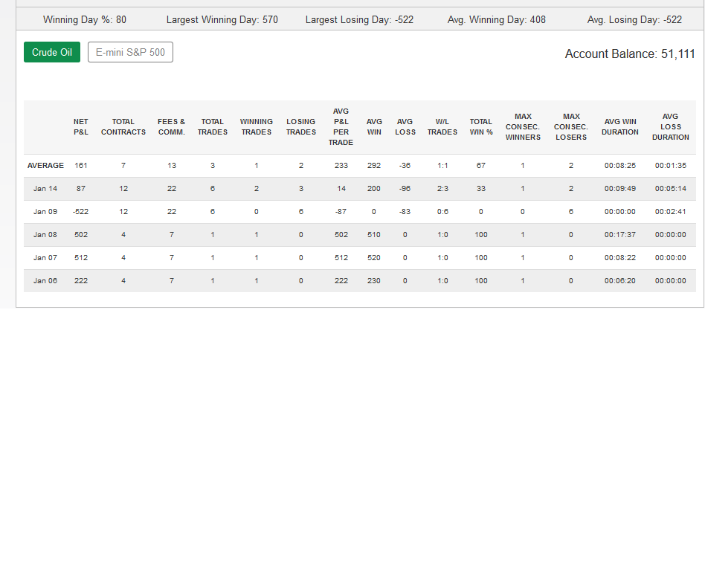Click the Largest Losing Day: -522 statistic
The image size is (705, 588).
[359, 20]
